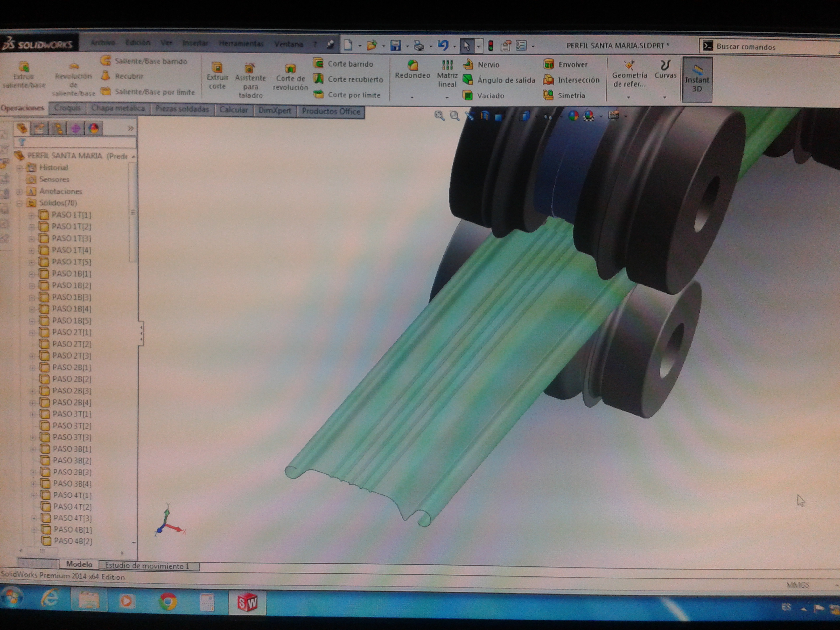Click the Undo arrow icon

(443, 46)
